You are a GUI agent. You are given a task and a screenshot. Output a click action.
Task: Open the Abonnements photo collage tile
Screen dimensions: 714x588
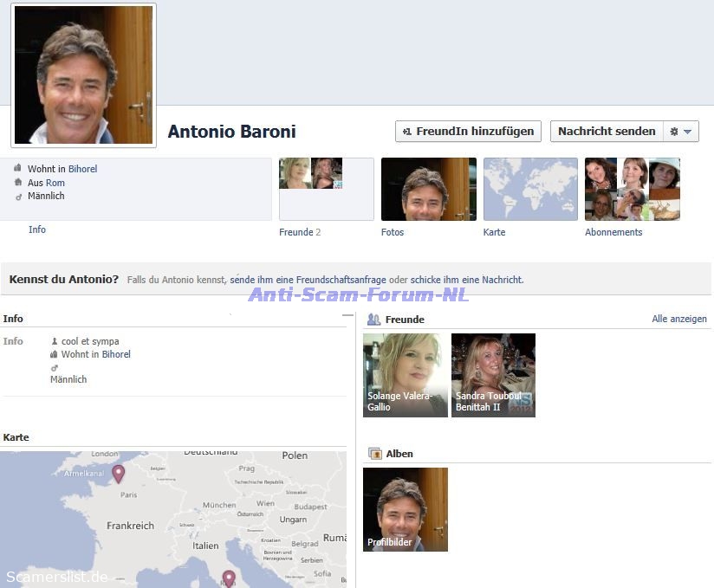(632, 189)
